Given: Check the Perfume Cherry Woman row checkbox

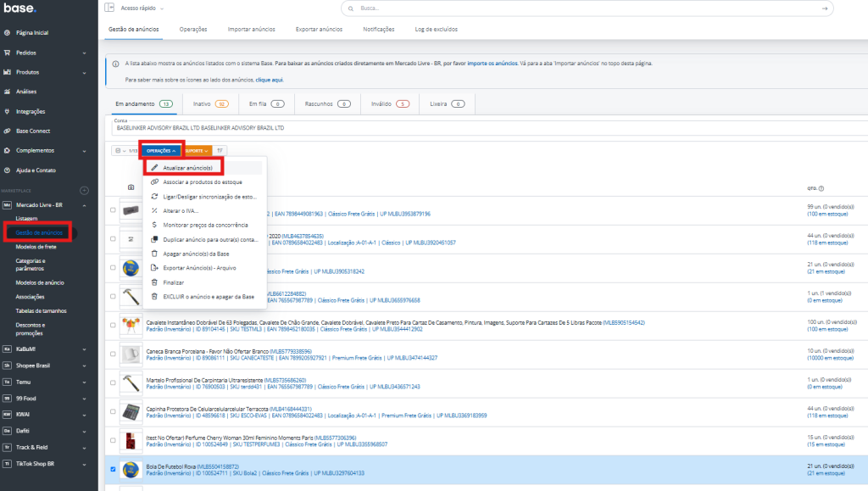Looking at the screenshot, I should (x=113, y=441).
